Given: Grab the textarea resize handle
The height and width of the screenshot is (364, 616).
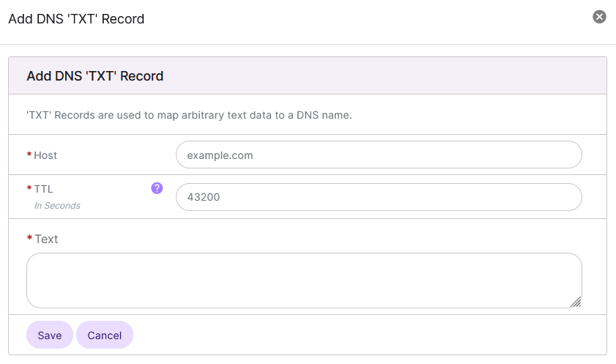Looking at the screenshot, I should [x=576, y=302].
